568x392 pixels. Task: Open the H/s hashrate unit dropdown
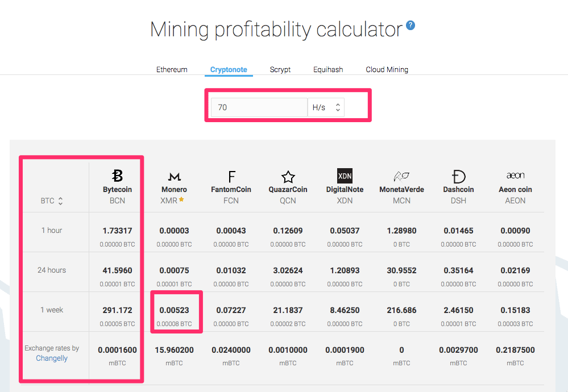[326, 107]
